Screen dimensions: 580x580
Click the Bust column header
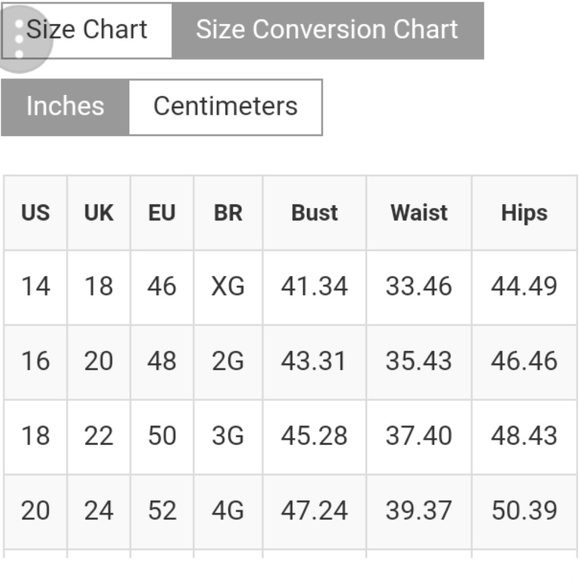tap(314, 213)
